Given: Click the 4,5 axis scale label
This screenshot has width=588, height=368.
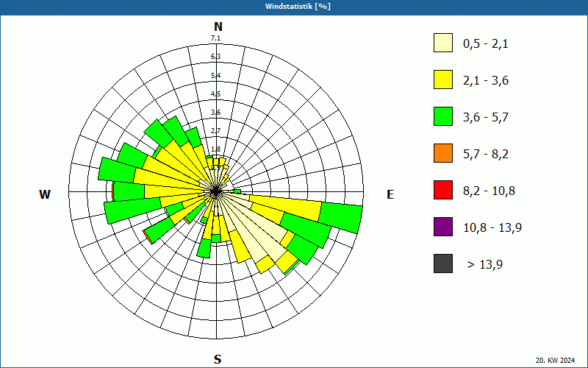Looking at the screenshot, I should [x=215, y=94].
